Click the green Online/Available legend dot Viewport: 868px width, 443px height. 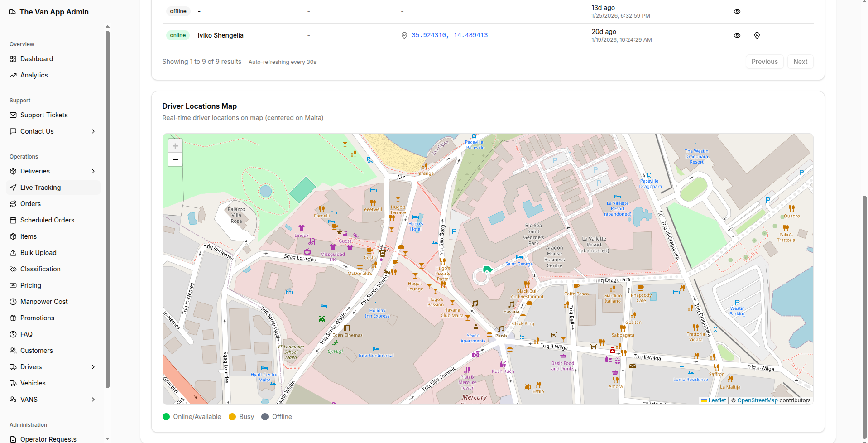pyautogui.click(x=166, y=417)
